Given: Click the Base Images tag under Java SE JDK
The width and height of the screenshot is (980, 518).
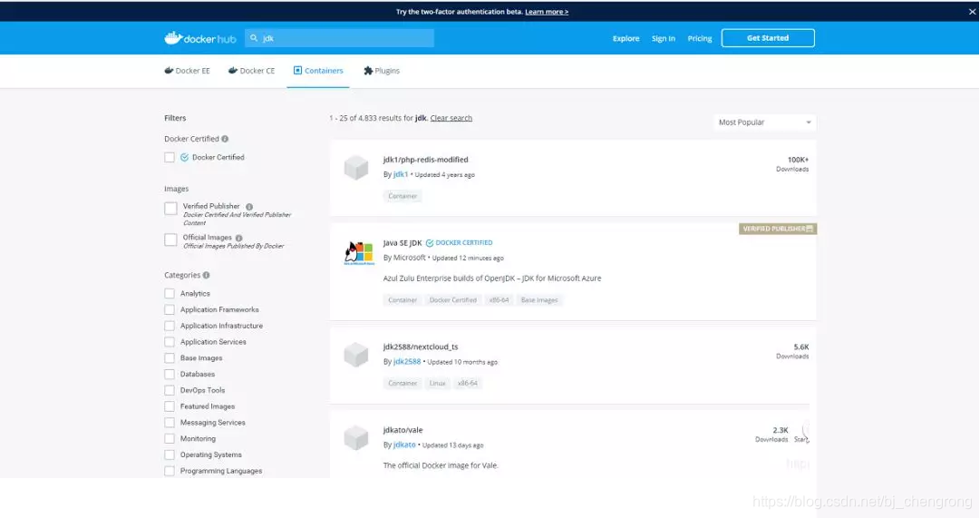Looking at the screenshot, I should pyautogui.click(x=539, y=300).
